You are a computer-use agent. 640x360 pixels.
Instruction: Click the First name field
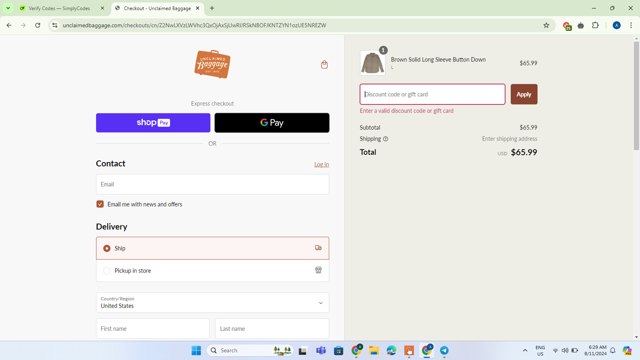tap(153, 329)
